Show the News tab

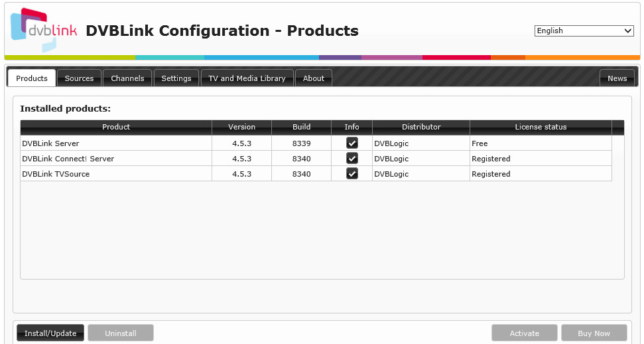pos(617,78)
